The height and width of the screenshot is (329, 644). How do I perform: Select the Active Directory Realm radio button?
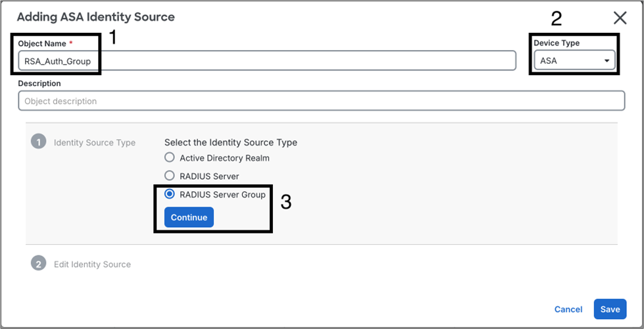[x=170, y=158]
